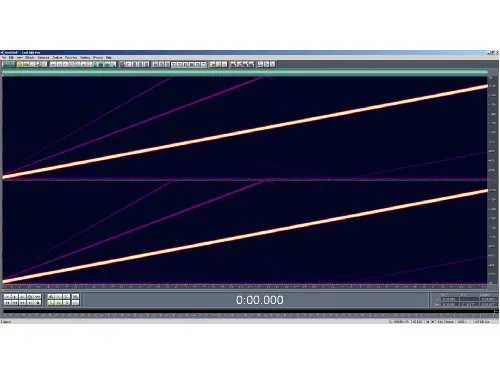Expand the Options menu dropdown
Screen dimensions: 500x375
pyautogui.click(x=85, y=58)
